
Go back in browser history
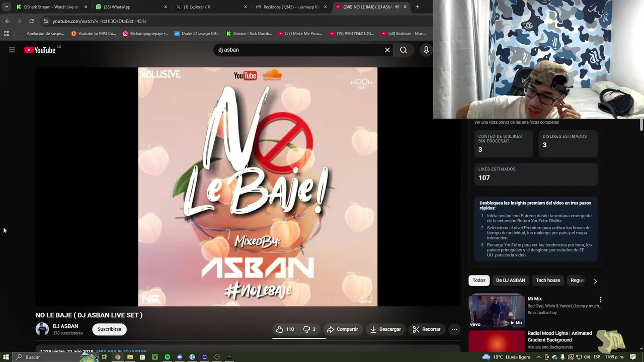tap(7, 21)
